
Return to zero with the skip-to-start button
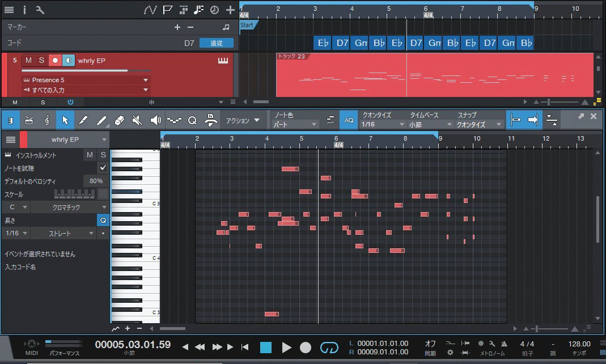click(x=245, y=347)
